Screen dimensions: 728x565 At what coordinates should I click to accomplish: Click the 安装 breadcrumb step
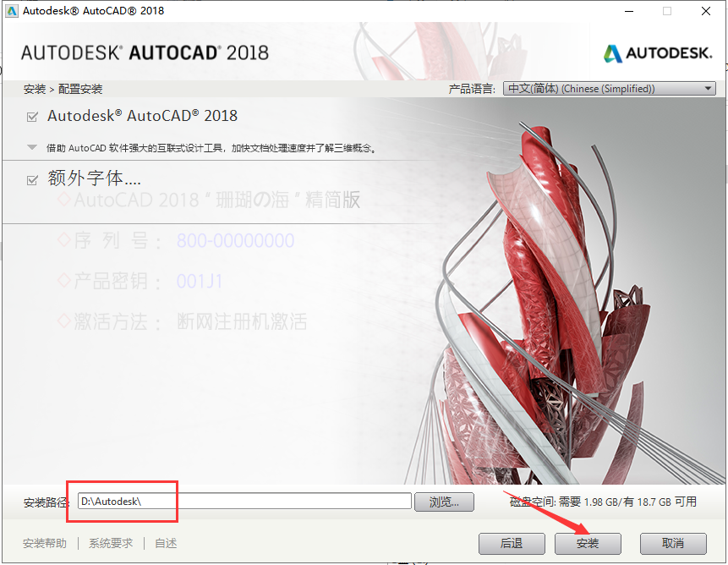tap(34, 89)
